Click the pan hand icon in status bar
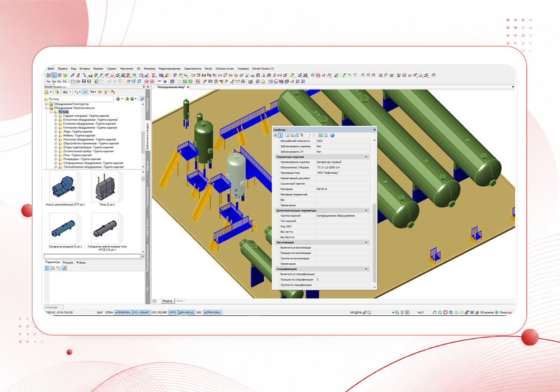The height and width of the screenshot is (392, 560). coord(435,312)
